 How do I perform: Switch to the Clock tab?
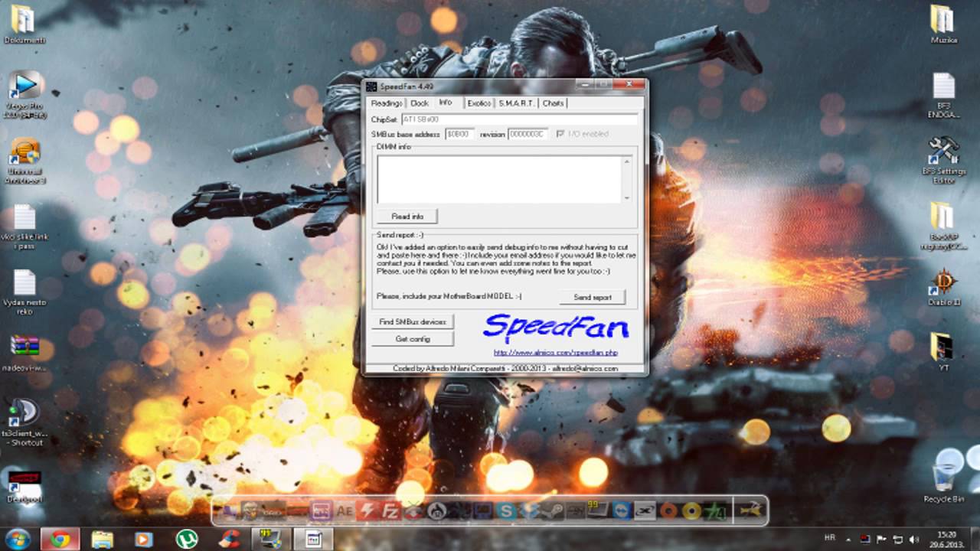coord(420,103)
